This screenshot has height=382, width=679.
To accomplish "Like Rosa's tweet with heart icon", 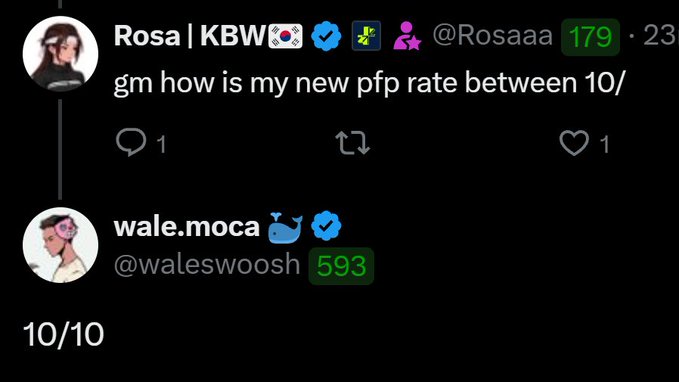I will click(574, 143).
